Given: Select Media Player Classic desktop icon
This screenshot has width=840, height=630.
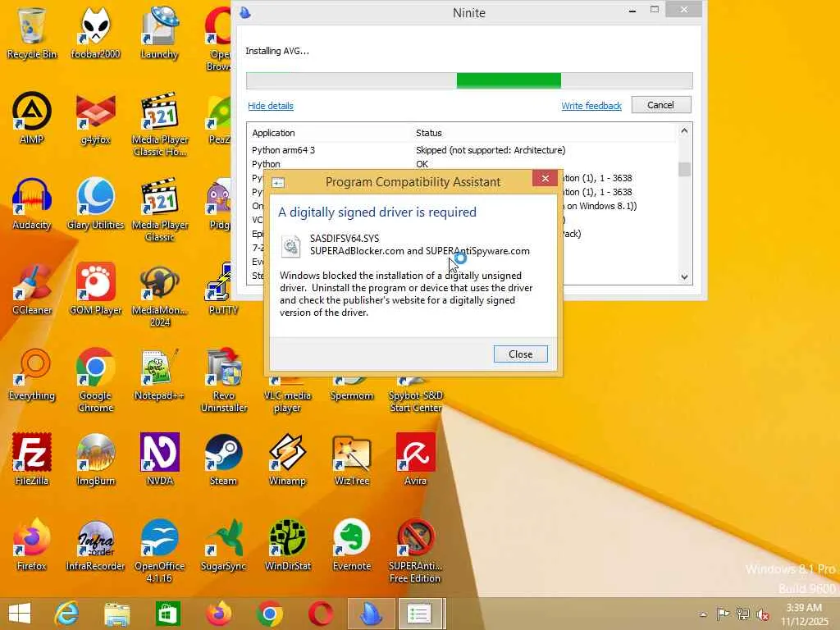Looking at the screenshot, I should (160, 209).
